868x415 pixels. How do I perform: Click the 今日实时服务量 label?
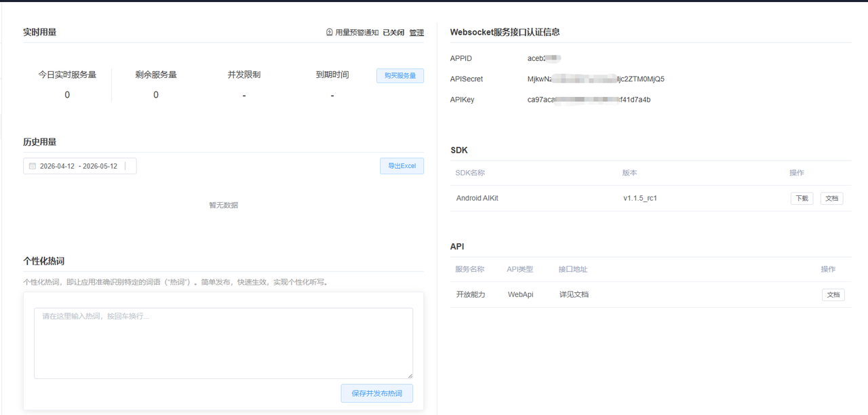pyautogui.click(x=67, y=75)
